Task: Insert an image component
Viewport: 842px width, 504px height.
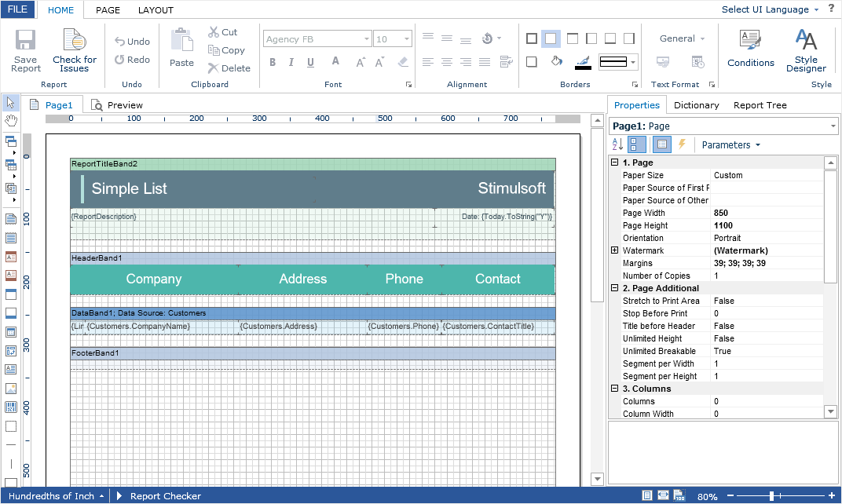Action: point(11,389)
